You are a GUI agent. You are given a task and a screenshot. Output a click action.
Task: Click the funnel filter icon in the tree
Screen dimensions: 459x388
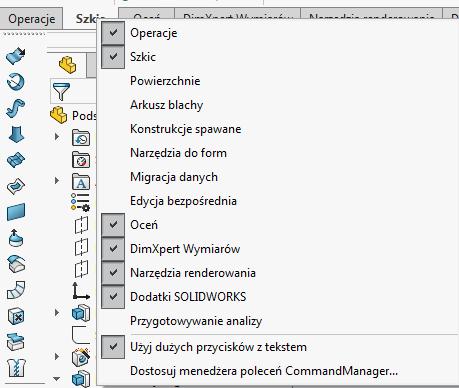click(x=61, y=91)
